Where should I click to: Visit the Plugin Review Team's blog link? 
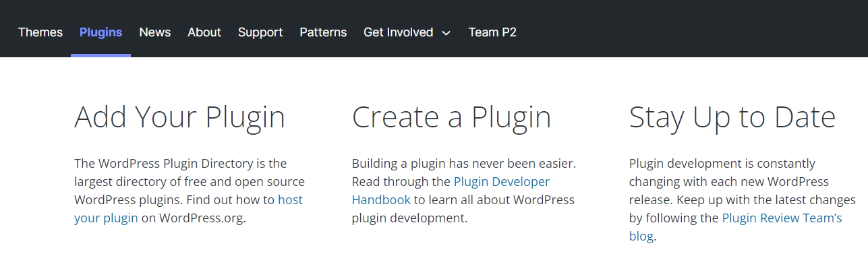782,218
